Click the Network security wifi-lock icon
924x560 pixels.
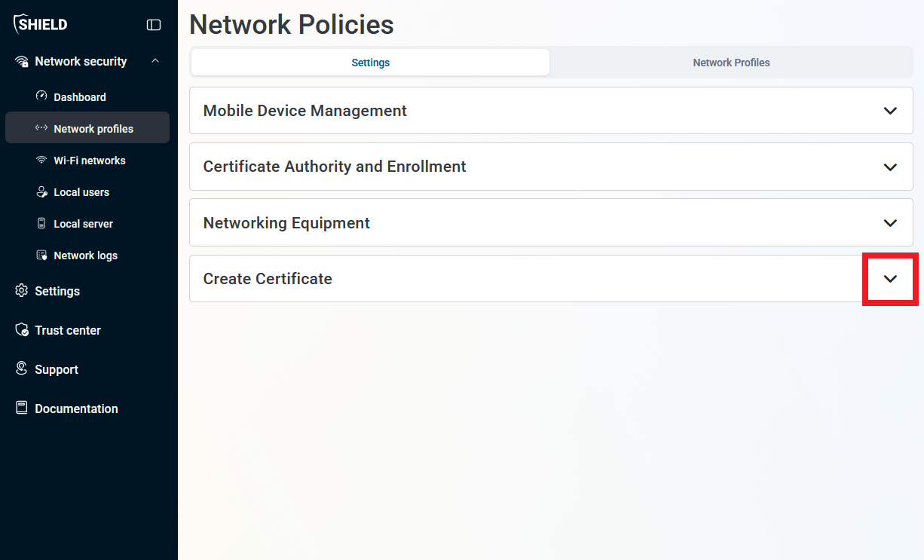[22, 62]
